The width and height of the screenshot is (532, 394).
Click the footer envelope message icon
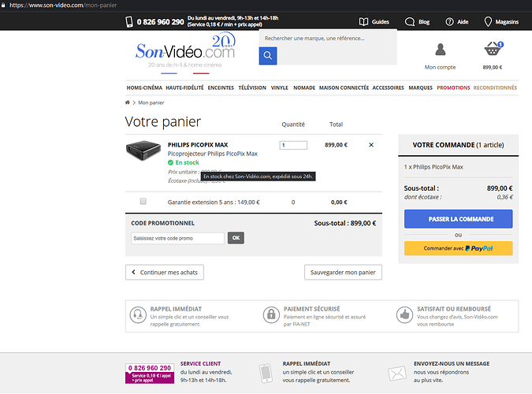[397, 374]
